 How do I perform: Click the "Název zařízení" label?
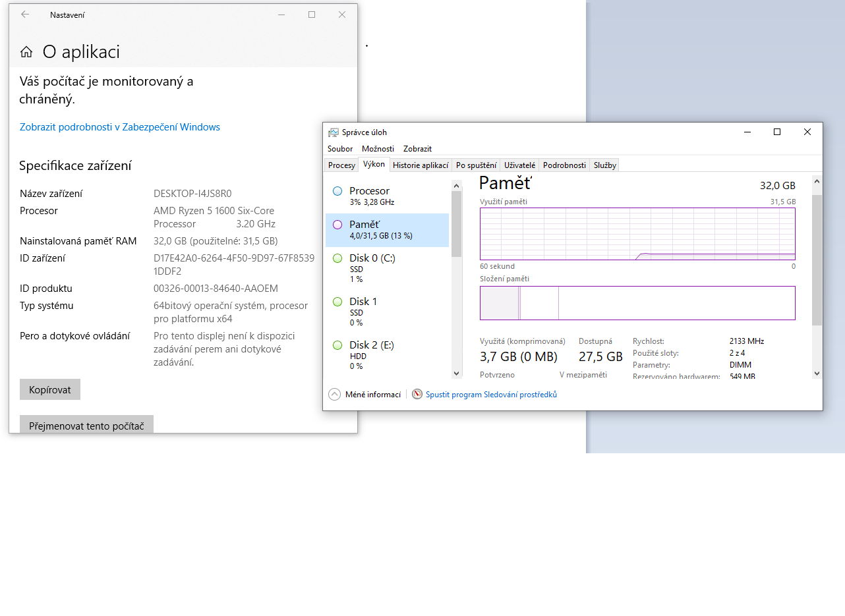(x=51, y=194)
